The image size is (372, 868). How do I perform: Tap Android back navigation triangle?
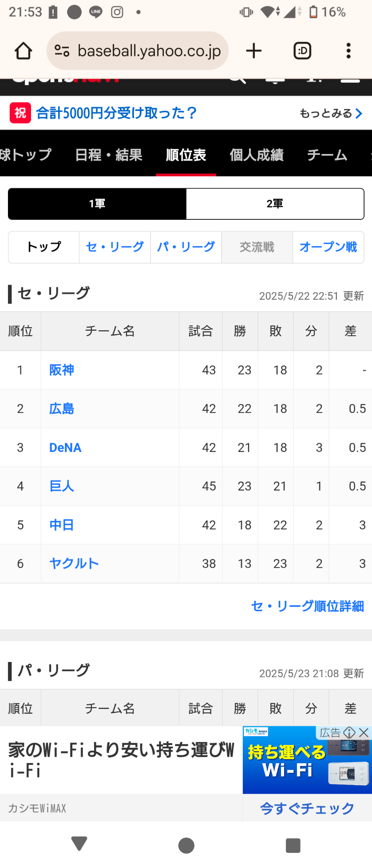[x=79, y=844]
